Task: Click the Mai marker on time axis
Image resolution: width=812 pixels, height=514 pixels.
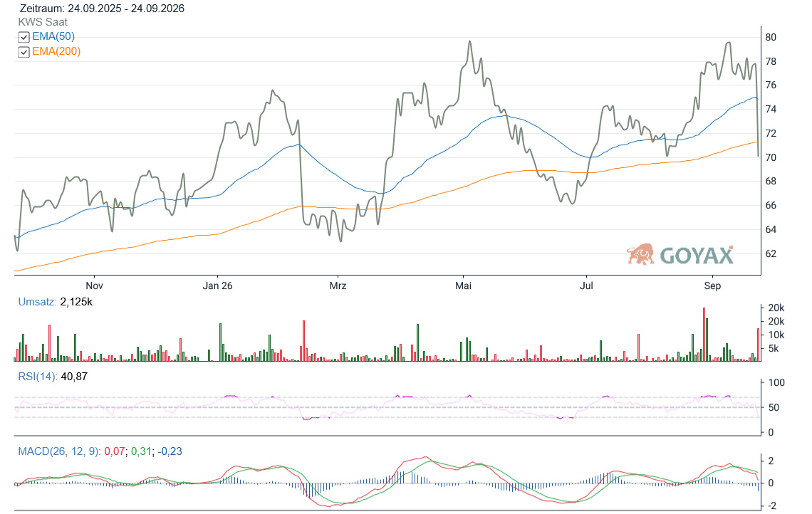Action: pos(463,285)
